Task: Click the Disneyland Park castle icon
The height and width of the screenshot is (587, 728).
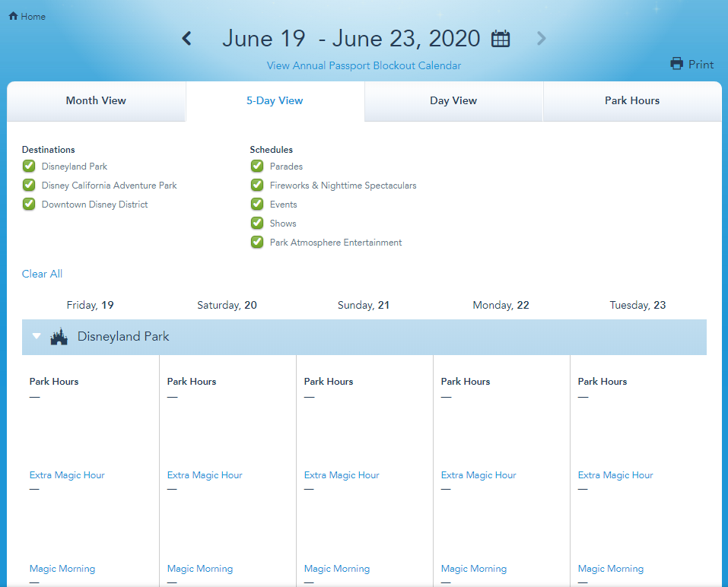Action: click(x=59, y=337)
